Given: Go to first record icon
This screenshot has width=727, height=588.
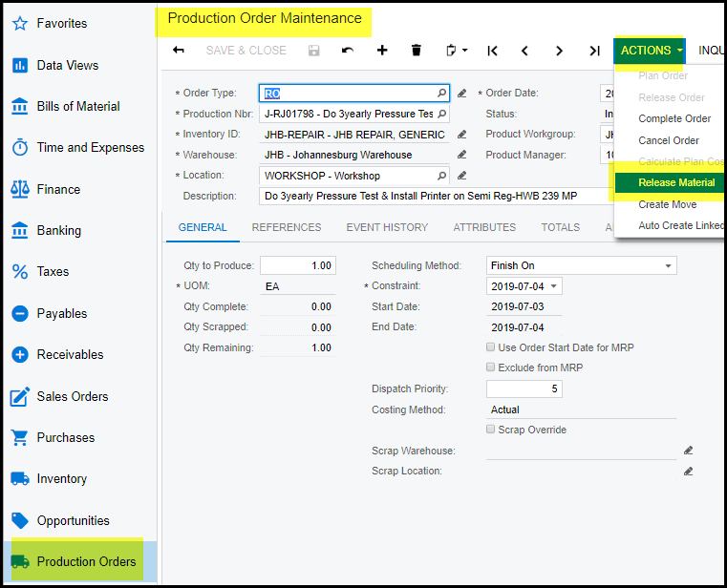Looking at the screenshot, I should [492, 51].
